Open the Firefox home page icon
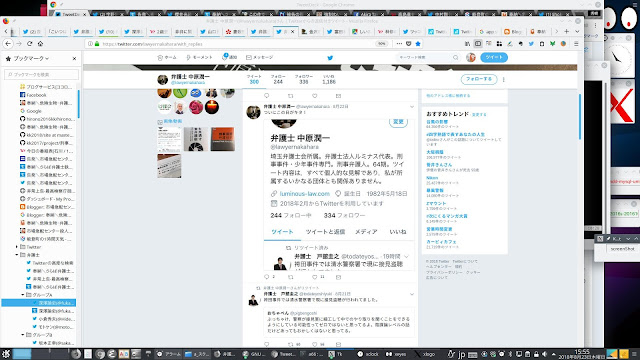 click(40, 44)
